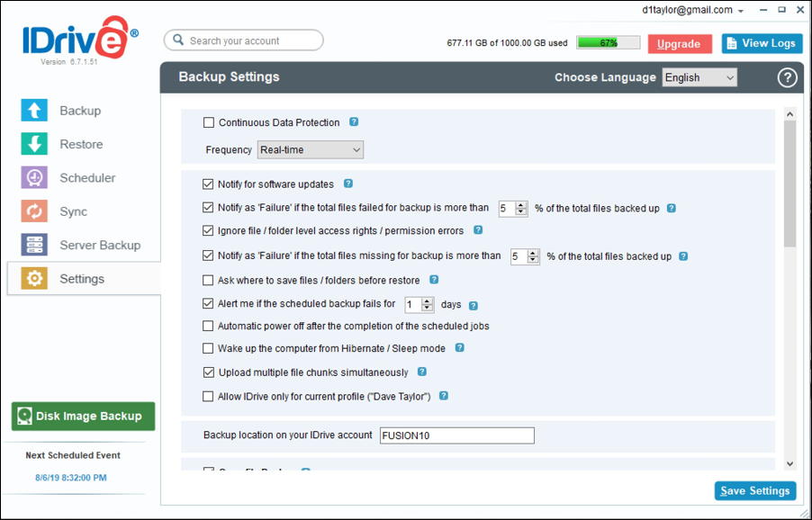Click help icon beside Ignore permission errors
Screen dimensions: 812x520
click(478, 229)
